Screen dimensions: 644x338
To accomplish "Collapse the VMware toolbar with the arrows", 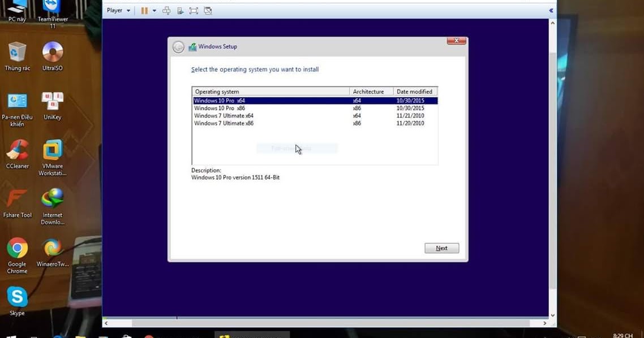I will (x=551, y=11).
